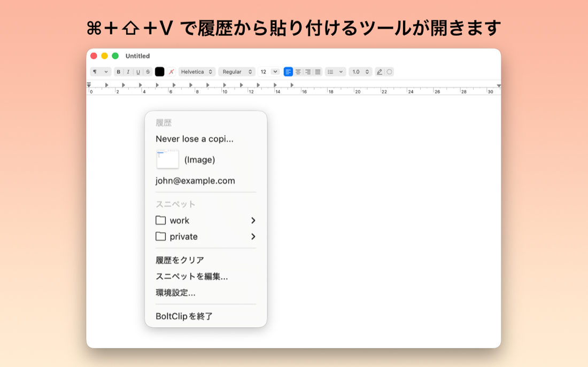The image size is (588, 367).
Task: Minimize the Untitled window
Action: pos(105,56)
